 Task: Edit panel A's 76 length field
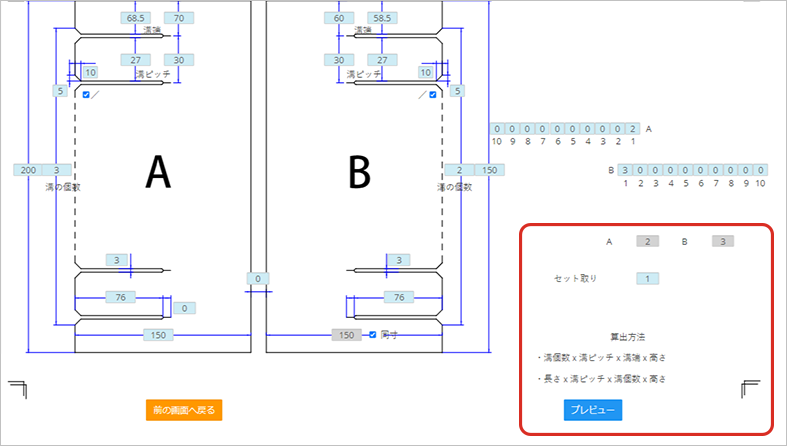click(x=120, y=297)
